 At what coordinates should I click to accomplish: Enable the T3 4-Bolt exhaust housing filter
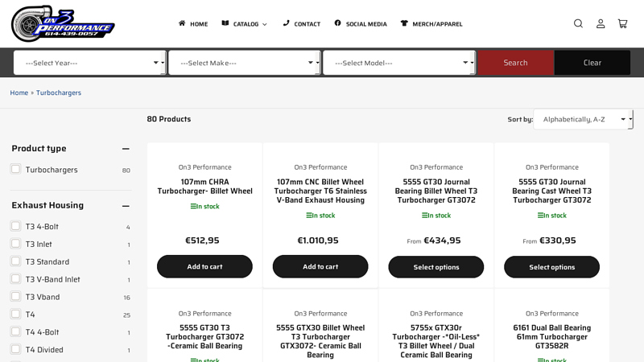[x=15, y=226]
